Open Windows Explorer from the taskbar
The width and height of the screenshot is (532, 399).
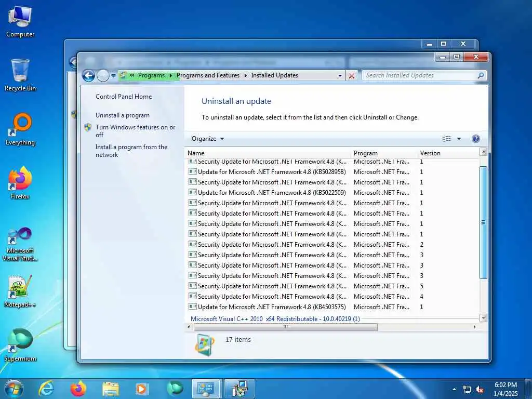[110, 389]
